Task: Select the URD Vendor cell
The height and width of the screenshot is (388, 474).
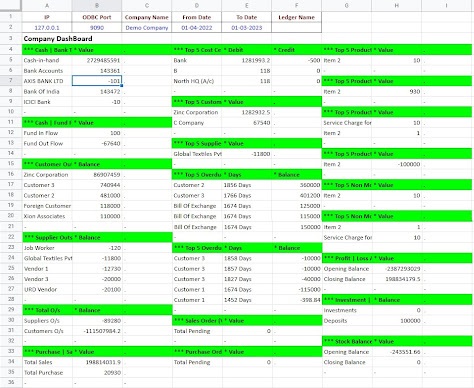Action: [47, 289]
